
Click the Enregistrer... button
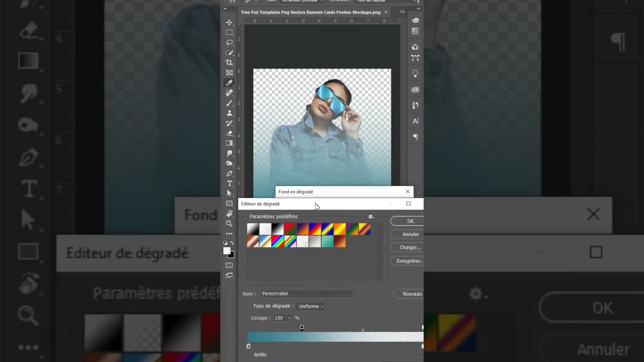(407, 261)
